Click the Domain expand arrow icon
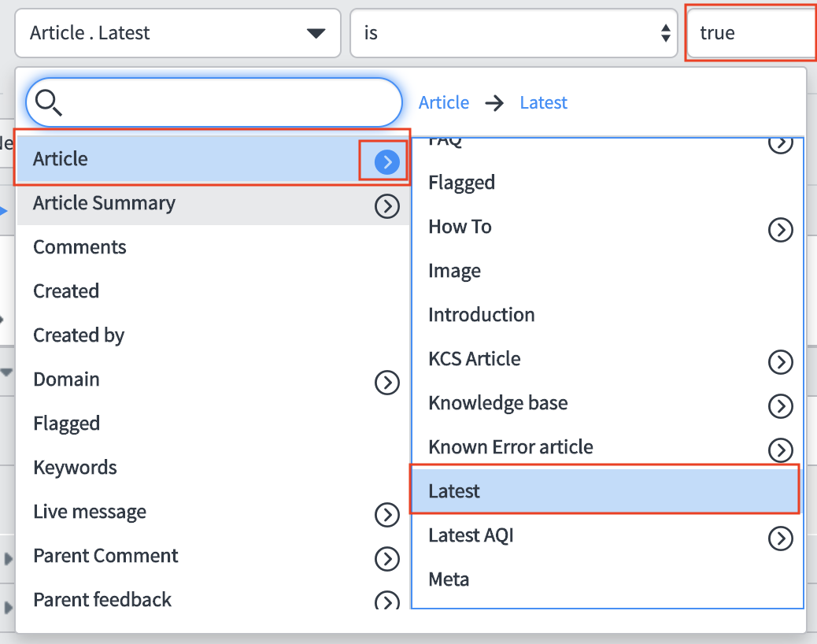Screen dimensions: 817x644 [386, 383]
